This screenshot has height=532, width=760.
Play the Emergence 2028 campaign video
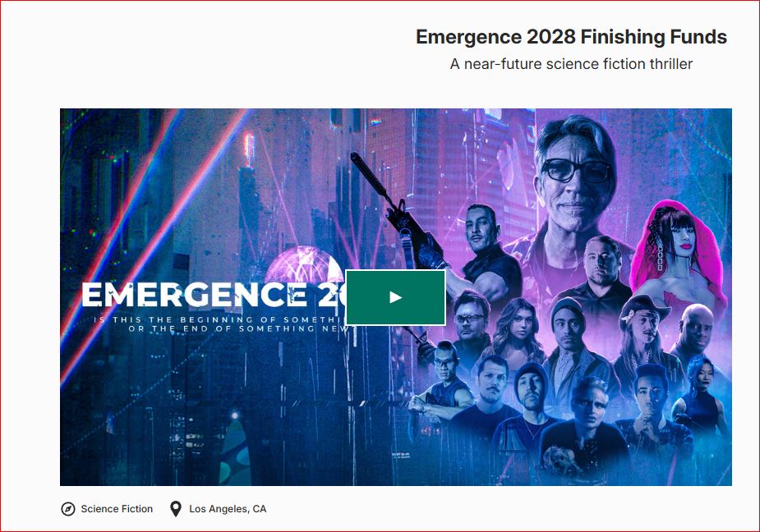pos(395,297)
